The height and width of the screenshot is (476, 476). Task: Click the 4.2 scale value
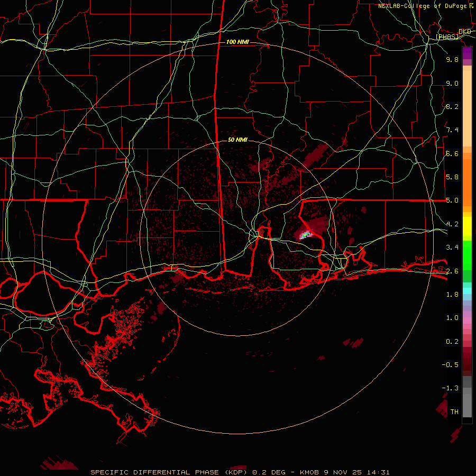point(452,224)
